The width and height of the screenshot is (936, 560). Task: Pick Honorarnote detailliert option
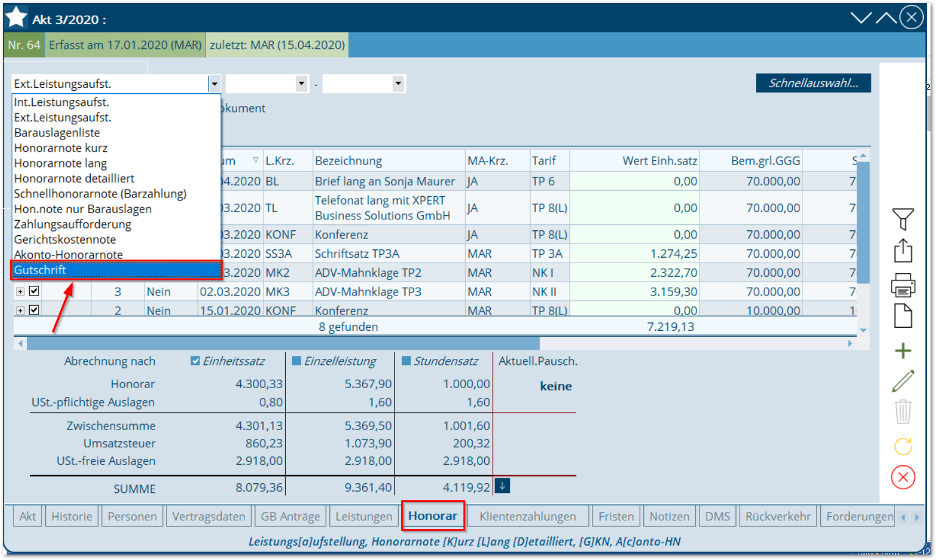pyautogui.click(x=116, y=179)
